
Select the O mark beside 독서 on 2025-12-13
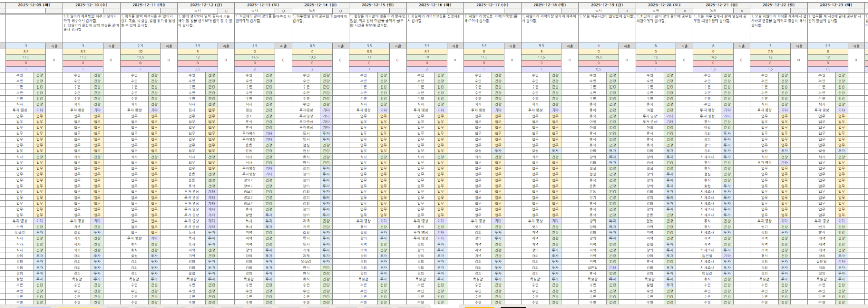coord(284,10)
